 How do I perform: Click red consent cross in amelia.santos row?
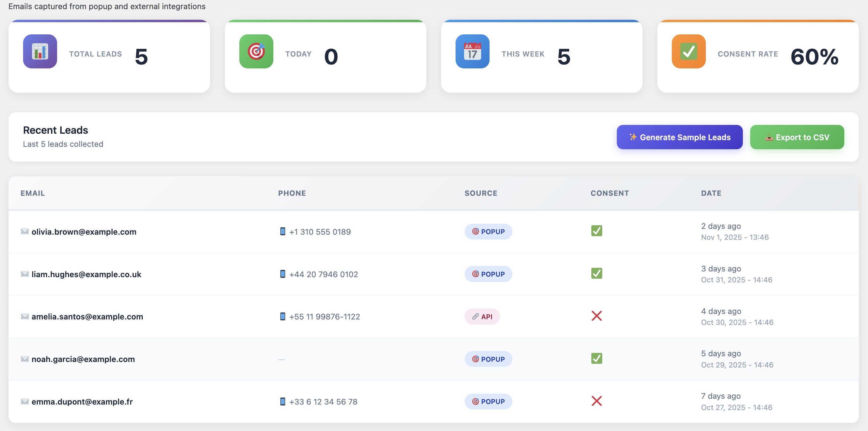tap(596, 316)
